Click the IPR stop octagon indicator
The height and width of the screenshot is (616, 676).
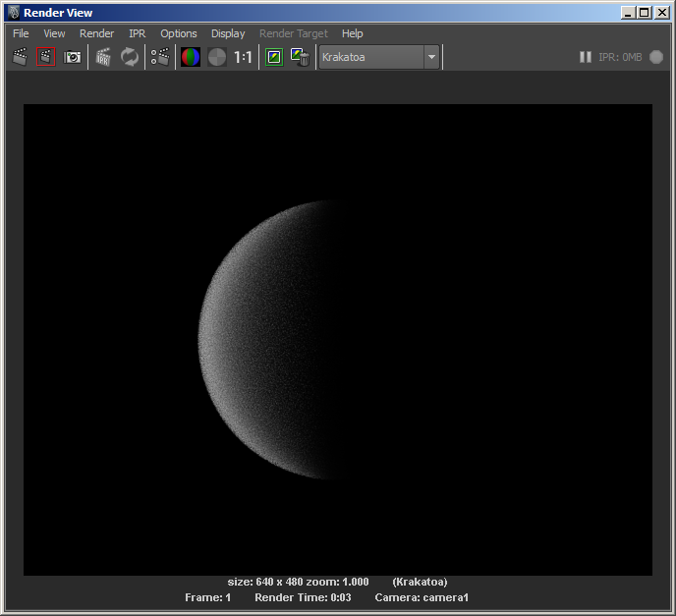[656, 57]
